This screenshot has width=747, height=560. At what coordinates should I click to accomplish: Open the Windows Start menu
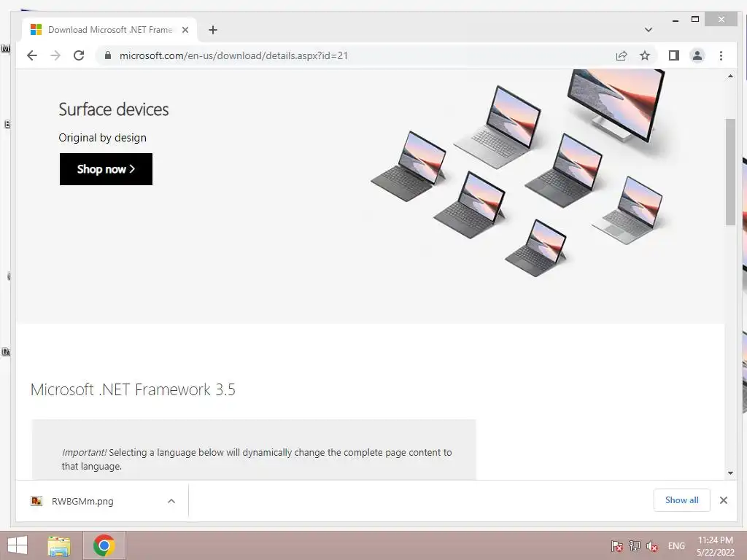click(18, 545)
